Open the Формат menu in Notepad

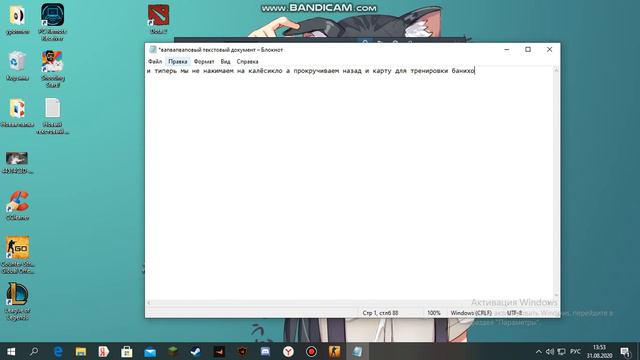(x=204, y=61)
